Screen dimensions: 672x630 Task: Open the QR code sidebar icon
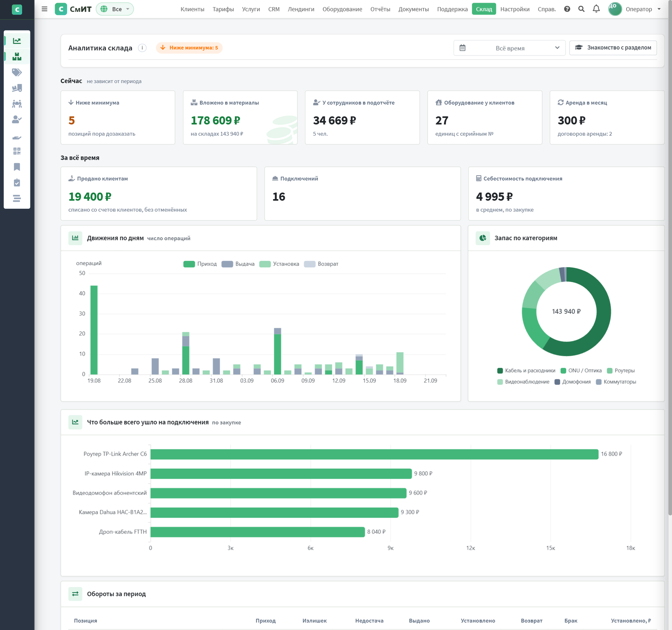coord(17,151)
